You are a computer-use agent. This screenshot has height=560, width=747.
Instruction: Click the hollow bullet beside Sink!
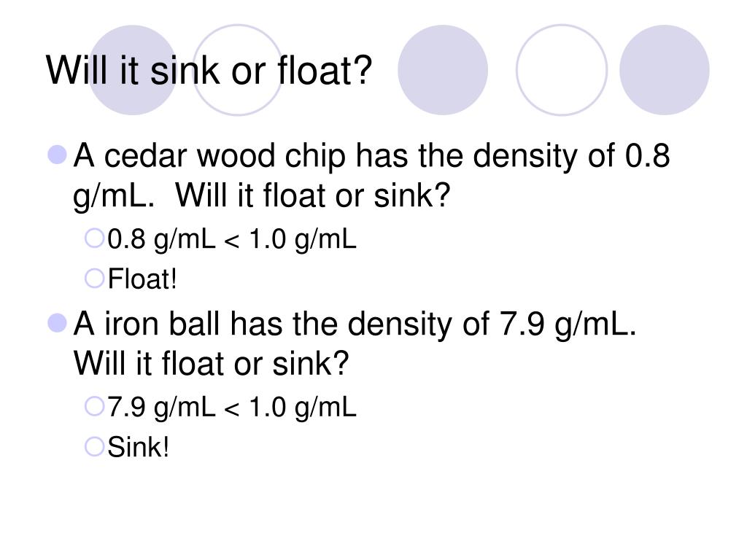click(94, 447)
